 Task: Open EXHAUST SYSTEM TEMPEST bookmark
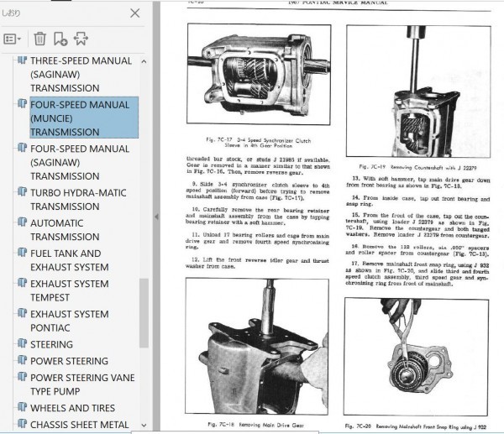pyautogui.click(x=70, y=290)
